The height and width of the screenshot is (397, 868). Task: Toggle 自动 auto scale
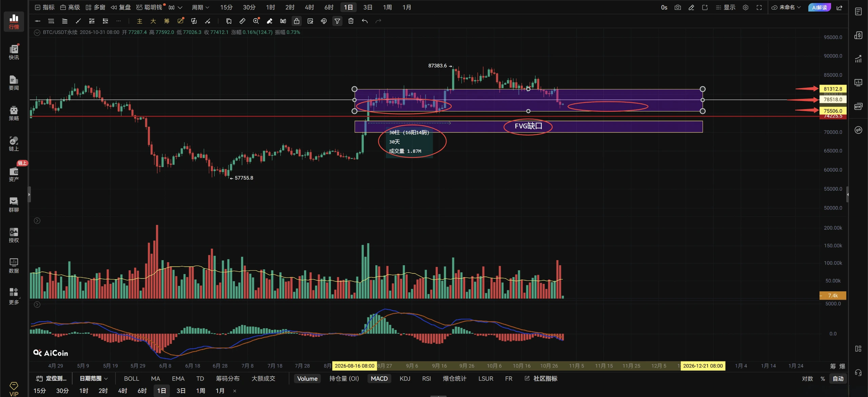point(838,378)
